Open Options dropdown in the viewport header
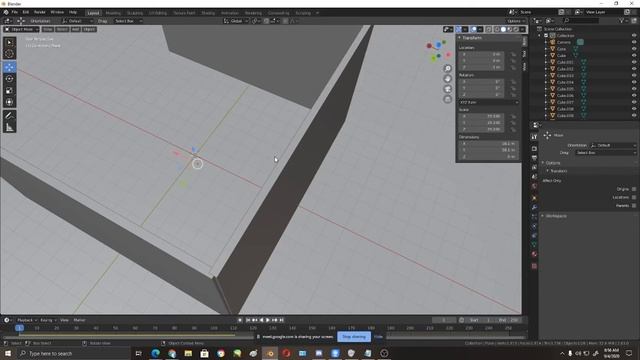 tap(516, 21)
